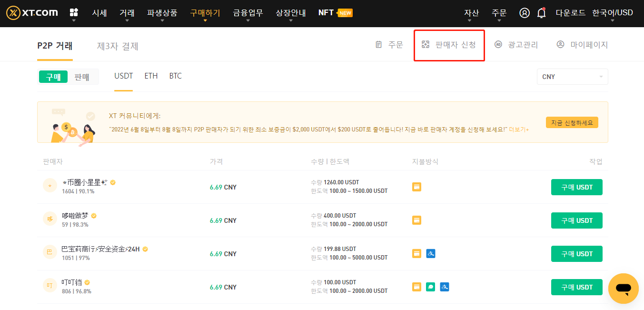The image size is (644, 310).
Task: Open the 금융업무 navigation menu
Action: click(x=248, y=13)
